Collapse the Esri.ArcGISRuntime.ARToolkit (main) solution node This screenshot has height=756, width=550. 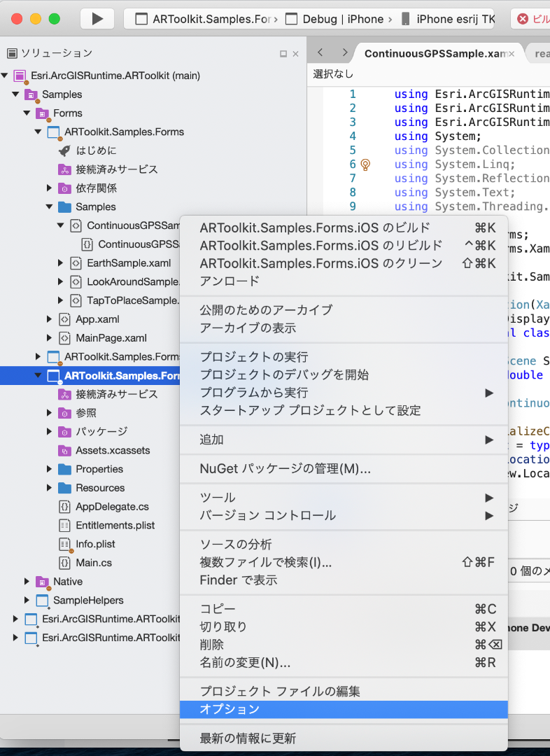pos(5,76)
